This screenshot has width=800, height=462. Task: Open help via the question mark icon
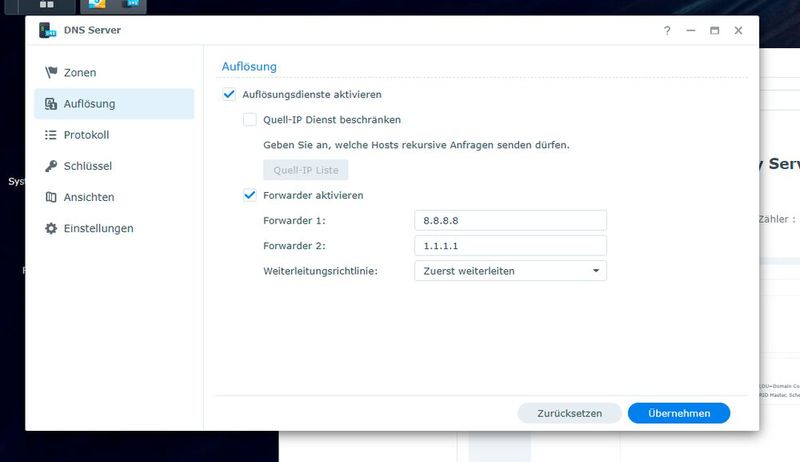pos(667,31)
